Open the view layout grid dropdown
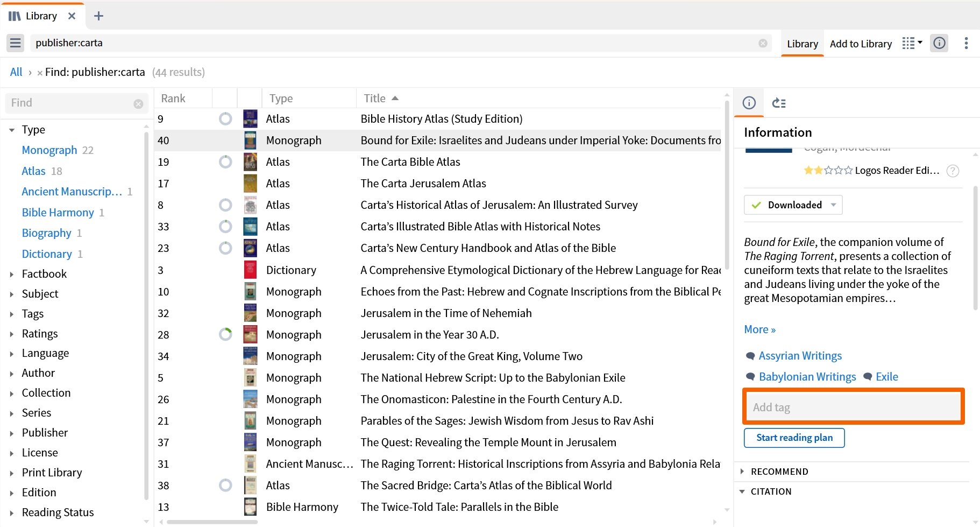The image size is (980, 527). coord(912,43)
